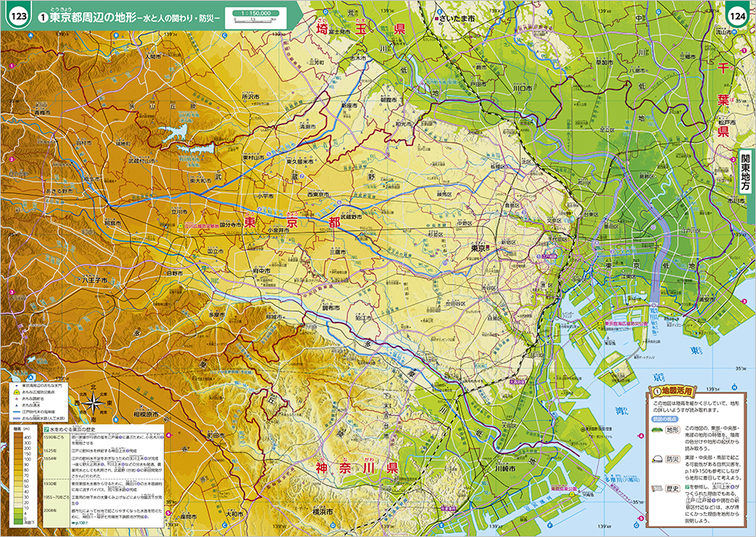
Task: Click the 大田区 label
Action: pyautogui.click(x=508, y=426)
